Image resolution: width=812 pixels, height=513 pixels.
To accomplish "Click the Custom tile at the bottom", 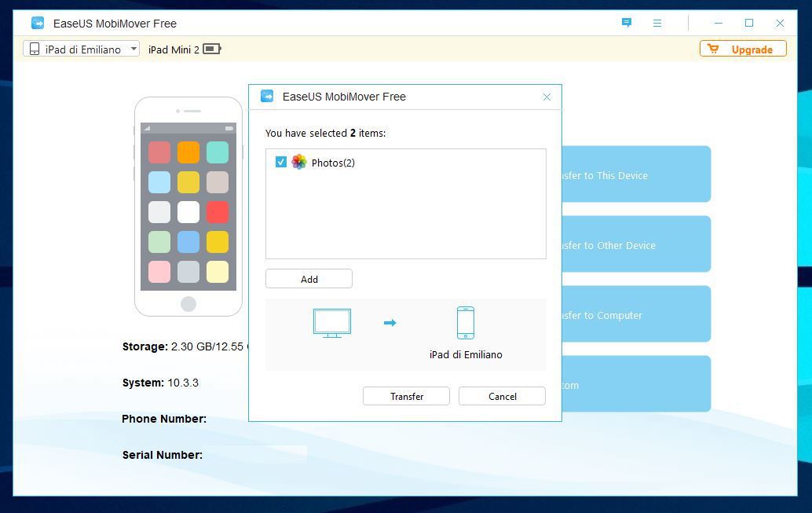I will (636, 384).
